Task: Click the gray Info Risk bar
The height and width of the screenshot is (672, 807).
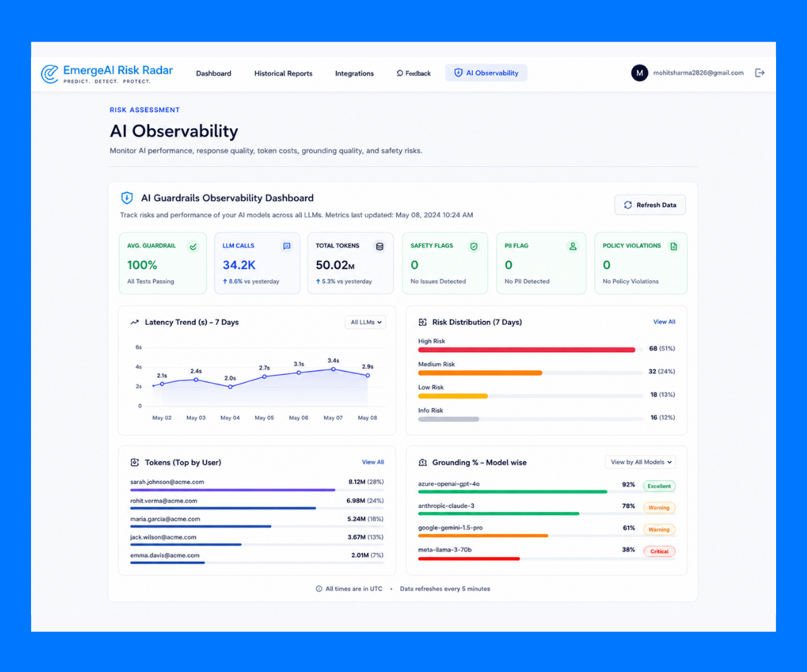Action: tap(449, 419)
